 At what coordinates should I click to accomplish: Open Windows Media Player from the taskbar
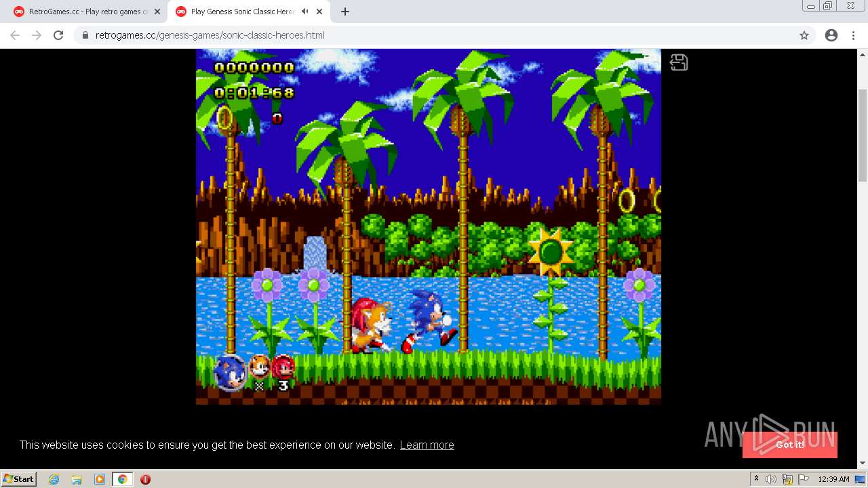click(100, 479)
